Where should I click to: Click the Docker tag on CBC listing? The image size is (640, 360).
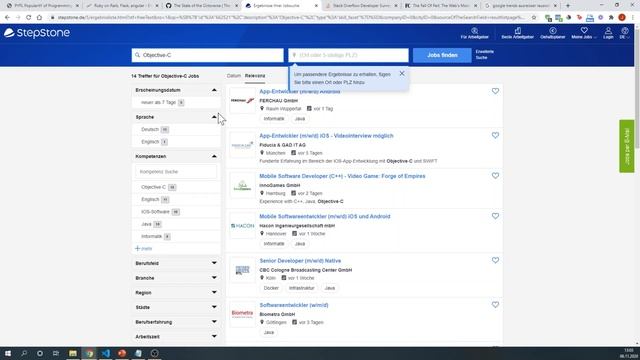(271, 288)
